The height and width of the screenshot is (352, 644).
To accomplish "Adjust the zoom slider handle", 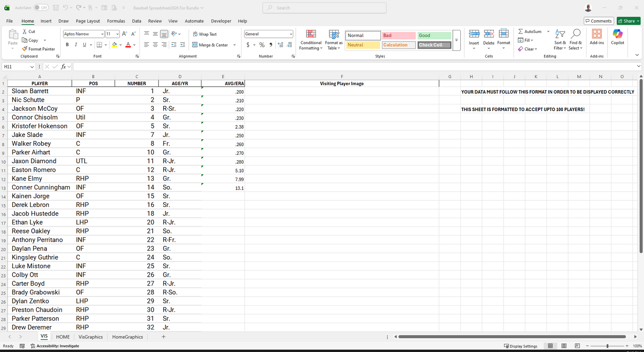I will pos(607,346).
